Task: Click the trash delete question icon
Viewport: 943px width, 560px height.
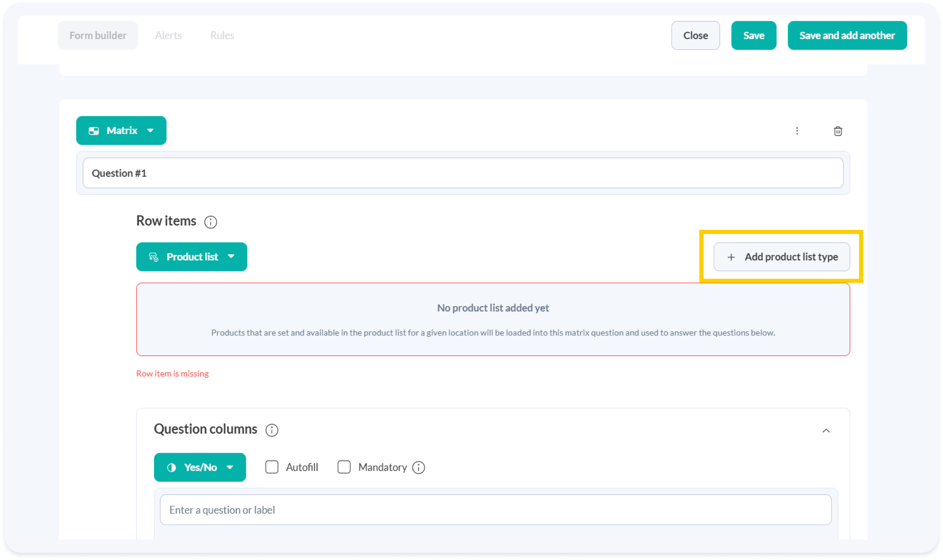Action: [838, 131]
